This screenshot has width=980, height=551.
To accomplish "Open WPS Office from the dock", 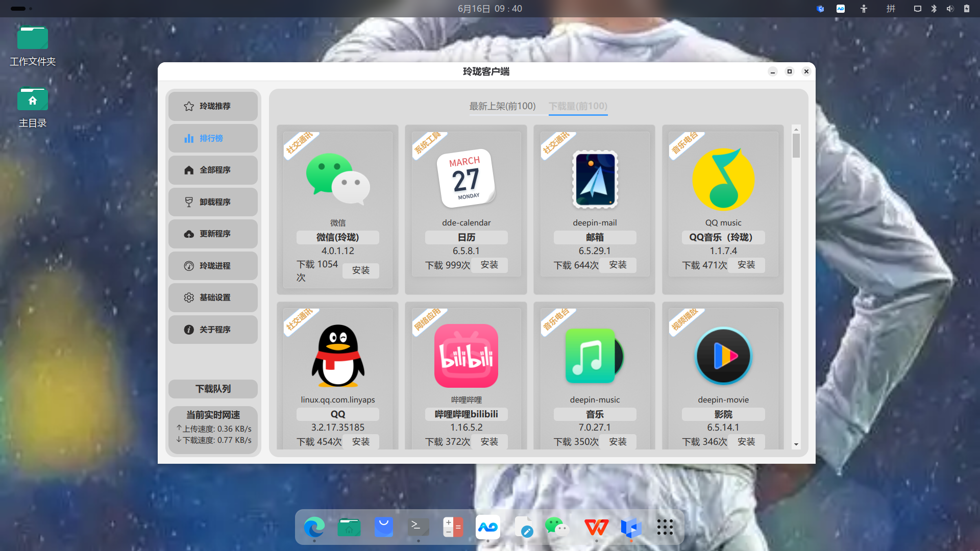I will click(596, 527).
